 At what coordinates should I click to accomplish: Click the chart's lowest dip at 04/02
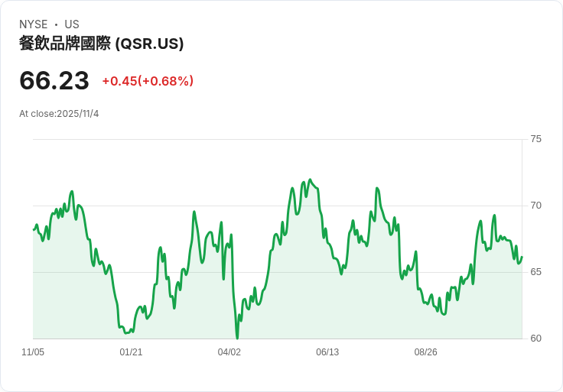[x=237, y=338]
